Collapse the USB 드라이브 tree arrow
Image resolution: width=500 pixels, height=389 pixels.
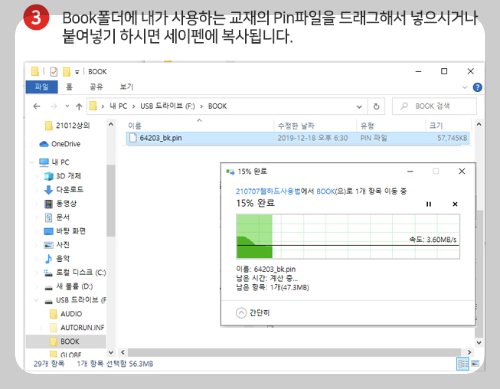pyautogui.click(x=36, y=300)
